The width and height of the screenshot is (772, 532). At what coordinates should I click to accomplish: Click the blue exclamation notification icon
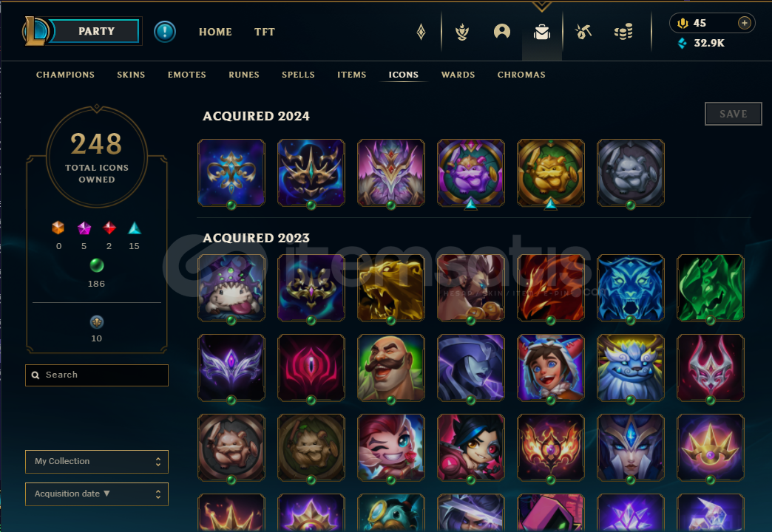click(x=164, y=32)
